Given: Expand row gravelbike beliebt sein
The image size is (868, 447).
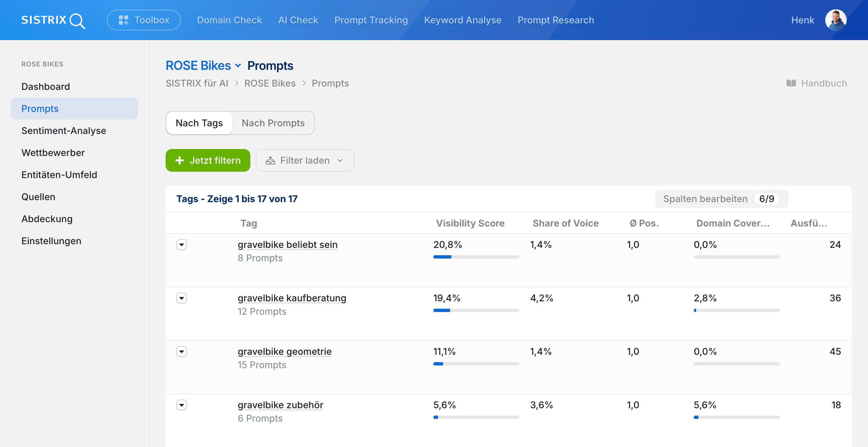Looking at the screenshot, I should pyautogui.click(x=182, y=245).
